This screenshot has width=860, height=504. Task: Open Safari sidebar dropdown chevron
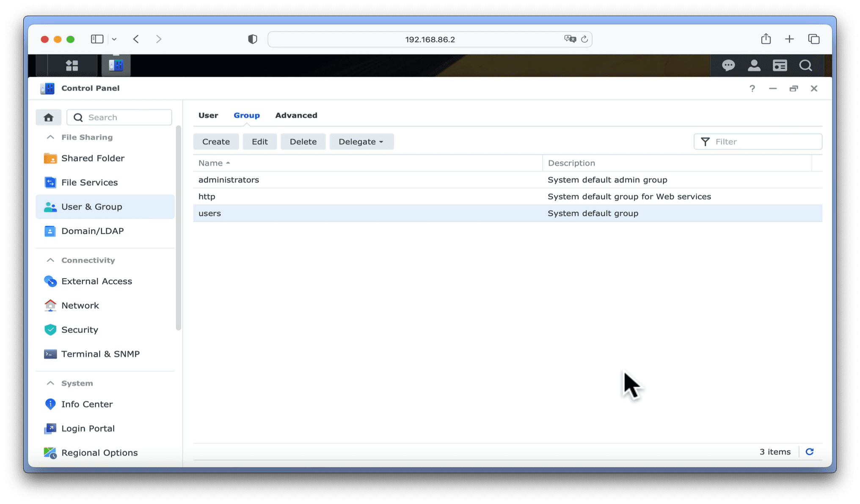click(114, 39)
